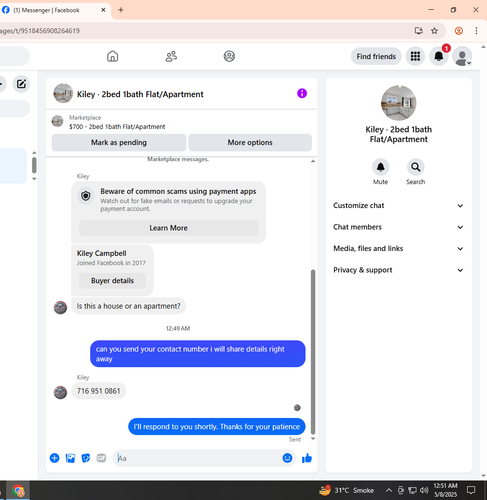
Task: Open listing thumbnail in conversation header
Action: pos(63,93)
